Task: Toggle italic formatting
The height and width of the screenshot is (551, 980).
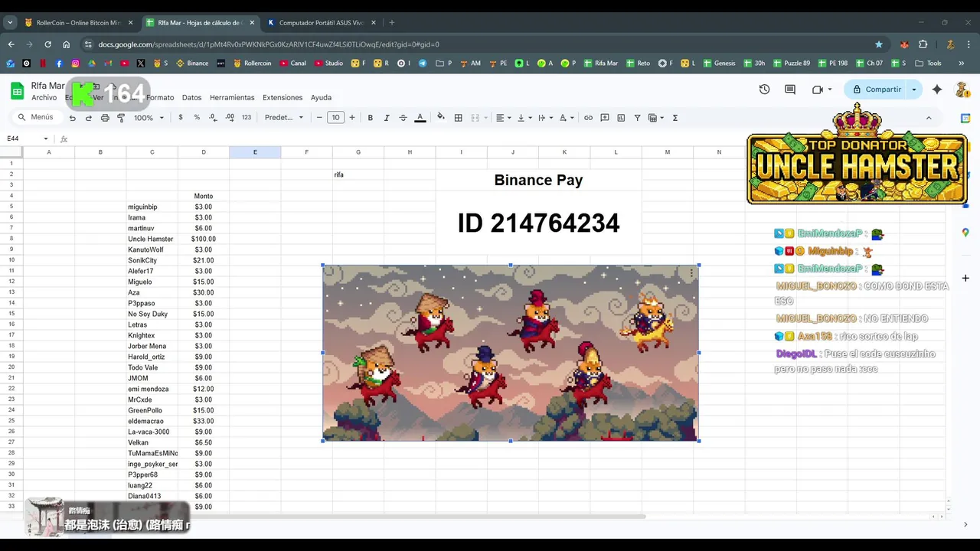Action: click(x=387, y=118)
